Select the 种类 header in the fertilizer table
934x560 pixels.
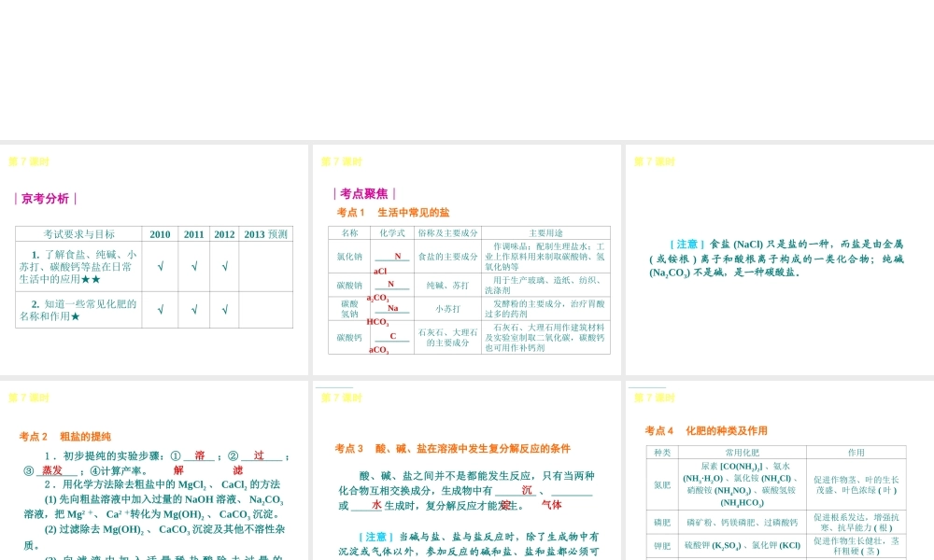pyautogui.click(x=662, y=453)
